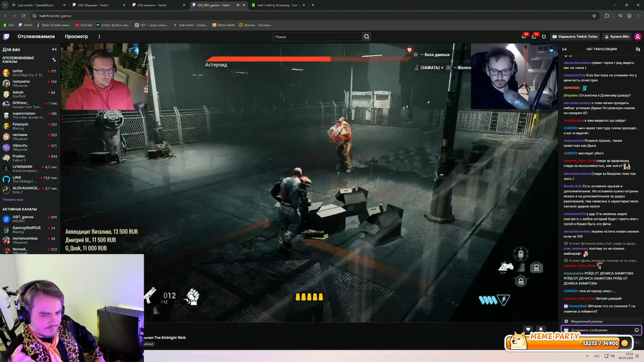
Task: Open the Stake bookmark
Action: click(x=54, y=25)
